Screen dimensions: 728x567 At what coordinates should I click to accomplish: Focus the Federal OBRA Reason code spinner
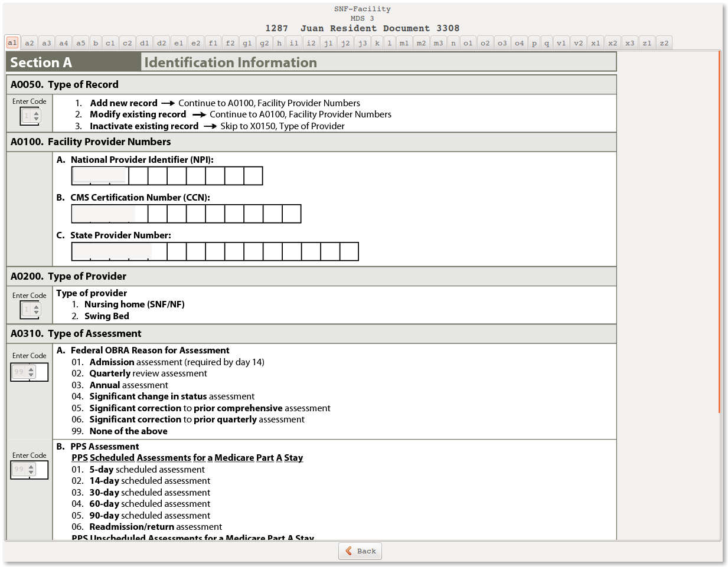point(24,372)
